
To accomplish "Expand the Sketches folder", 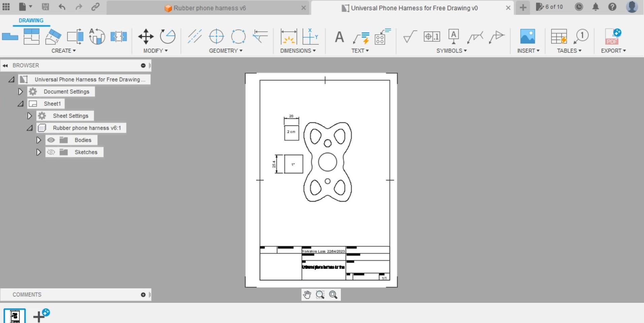I will point(38,152).
